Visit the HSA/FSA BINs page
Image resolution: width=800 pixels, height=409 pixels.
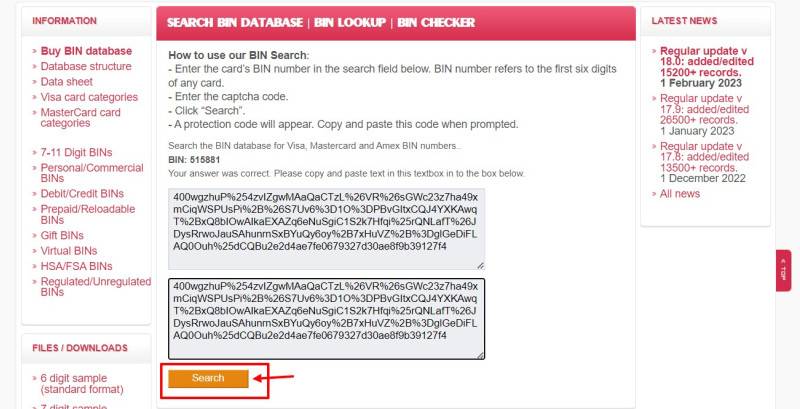pos(76,266)
